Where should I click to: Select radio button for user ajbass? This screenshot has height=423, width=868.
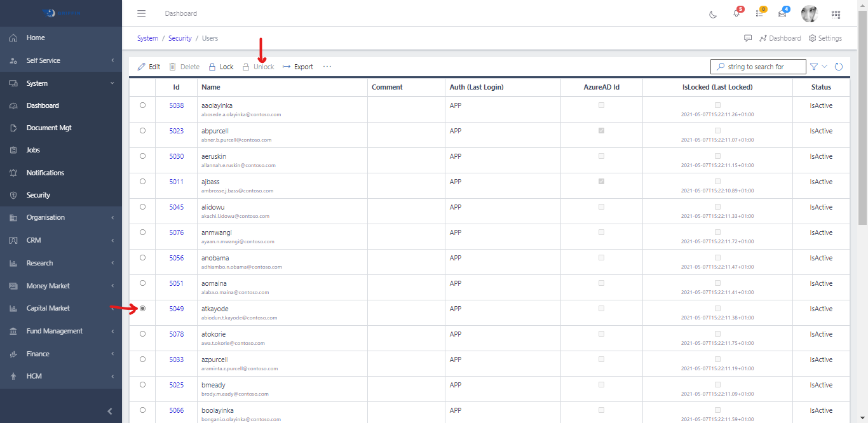coord(142,182)
